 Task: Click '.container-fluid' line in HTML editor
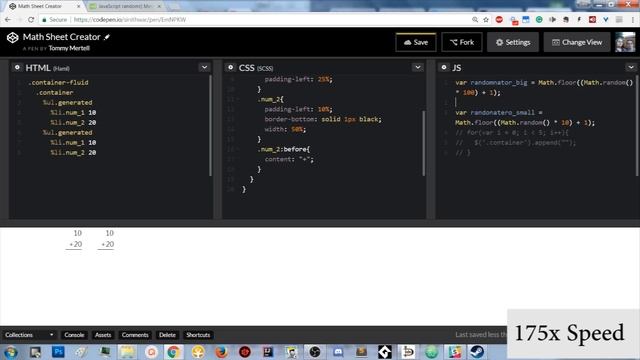tap(58, 82)
